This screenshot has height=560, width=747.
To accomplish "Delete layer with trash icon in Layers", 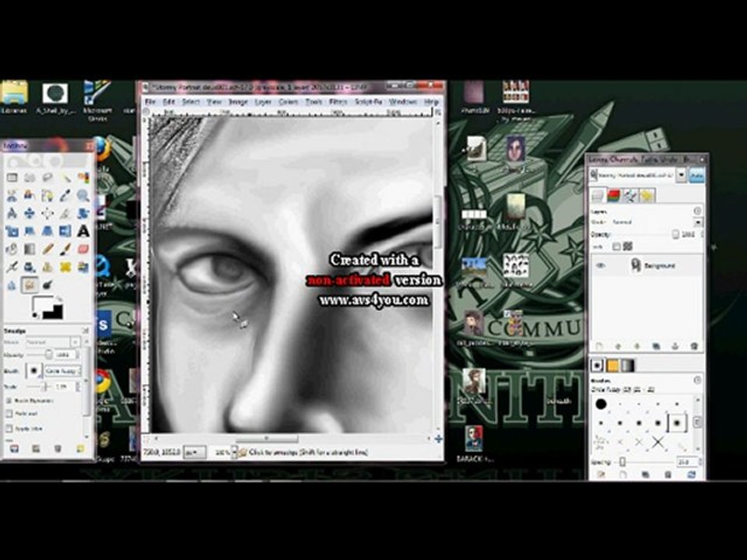I will 694,346.
